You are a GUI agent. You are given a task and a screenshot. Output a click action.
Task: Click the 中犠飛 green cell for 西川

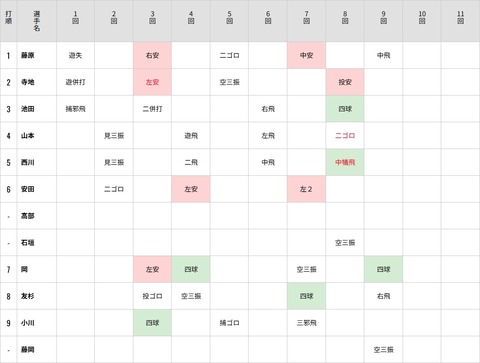click(345, 162)
